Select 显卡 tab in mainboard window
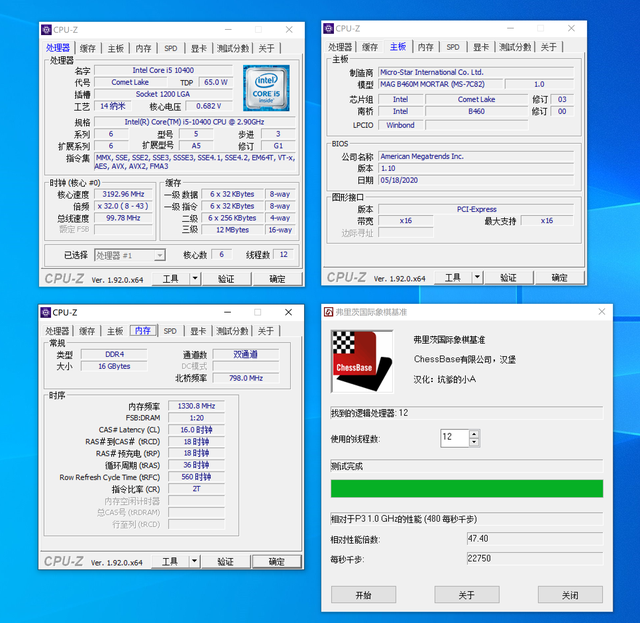The image size is (640, 623). [x=481, y=47]
